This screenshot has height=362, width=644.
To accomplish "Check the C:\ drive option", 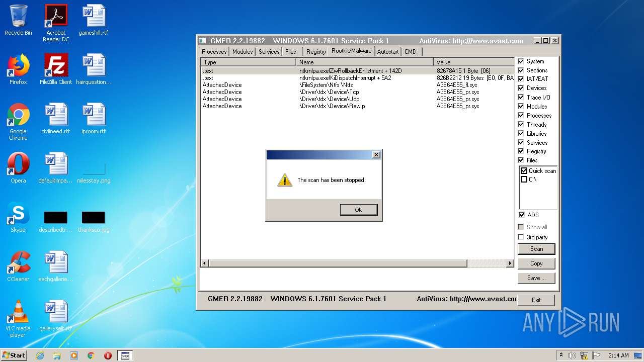I will 524,179.
